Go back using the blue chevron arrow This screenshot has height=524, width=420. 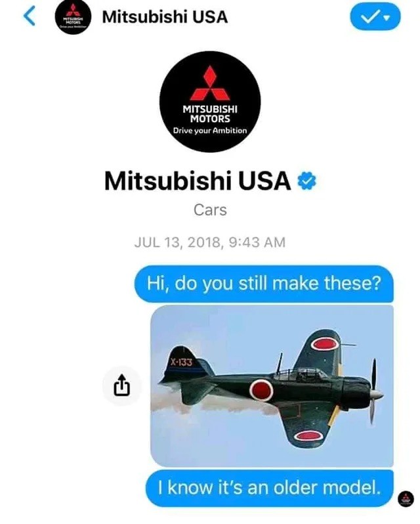click(x=30, y=16)
